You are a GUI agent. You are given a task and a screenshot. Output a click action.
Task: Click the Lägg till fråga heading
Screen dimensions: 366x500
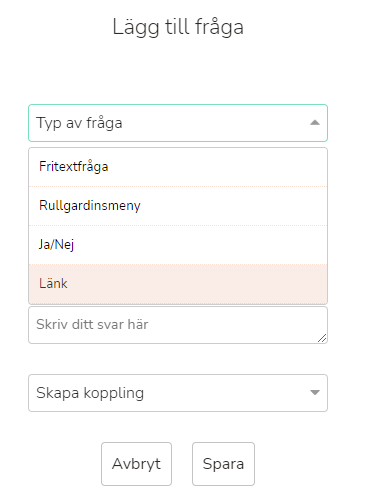click(x=178, y=27)
